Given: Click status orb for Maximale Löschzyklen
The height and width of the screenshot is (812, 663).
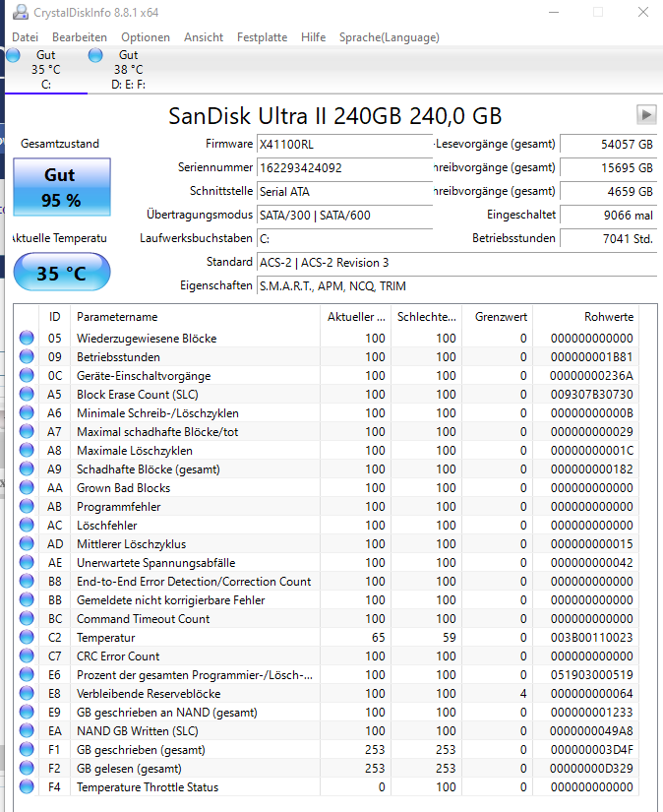Looking at the screenshot, I should [27, 450].
